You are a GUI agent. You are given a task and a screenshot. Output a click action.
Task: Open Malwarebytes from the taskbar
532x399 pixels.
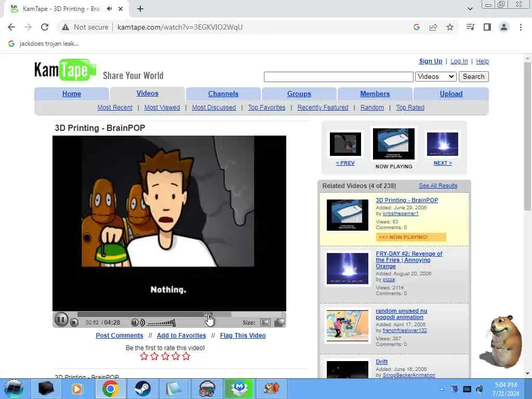239,389
